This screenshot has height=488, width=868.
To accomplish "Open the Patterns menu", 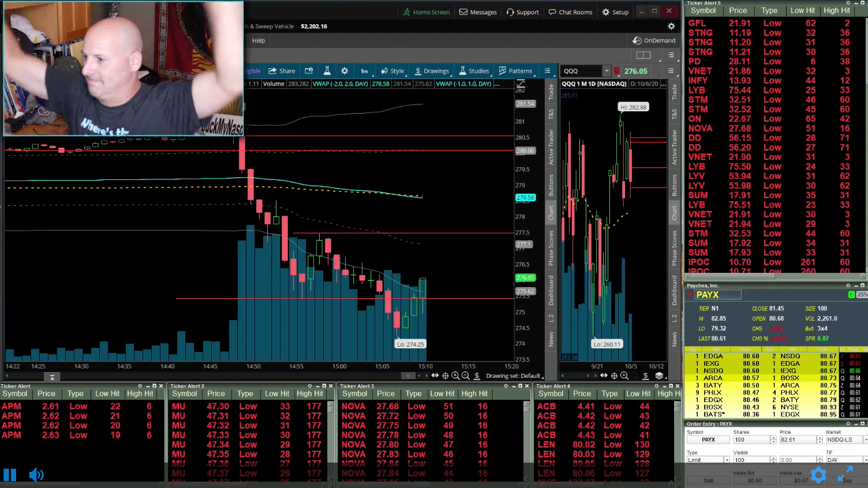I will click(x=515, y=71).
